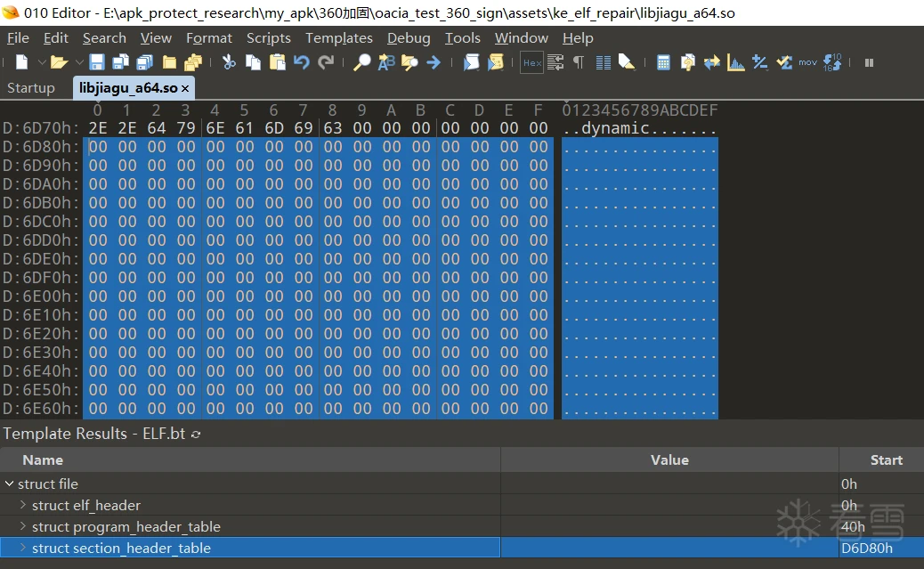The height and width of the screenshot is (569, 924).
Task: Click the Save floppy disk icon
Action: point(97,62)
